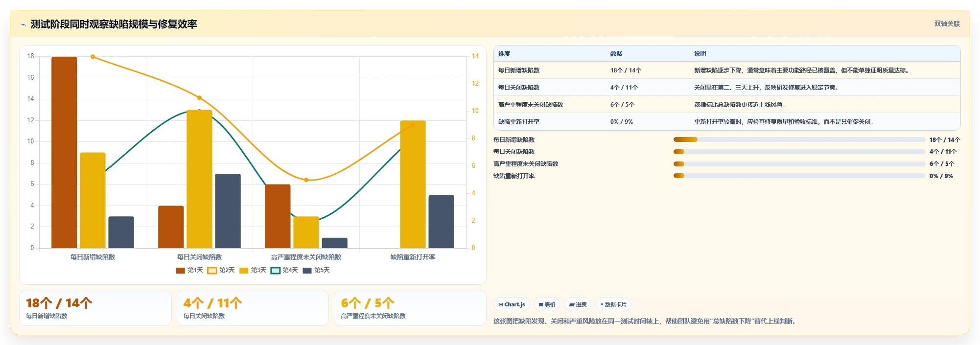The height and width of the screenshot is (345, 980).
Task: Click the 每日新增缺陷数 progress bar
Action: [x=799, y=139]
